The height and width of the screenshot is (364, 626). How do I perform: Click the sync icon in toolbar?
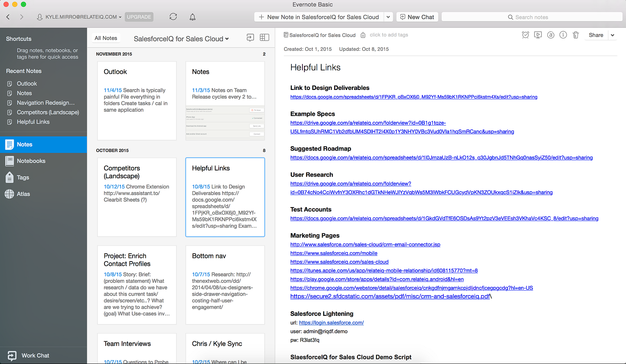point(173,17)
